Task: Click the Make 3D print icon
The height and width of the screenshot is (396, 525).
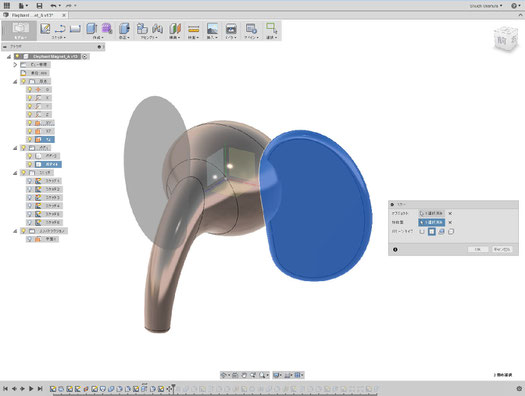Action: pyautogui.click(x=231, y=28)
